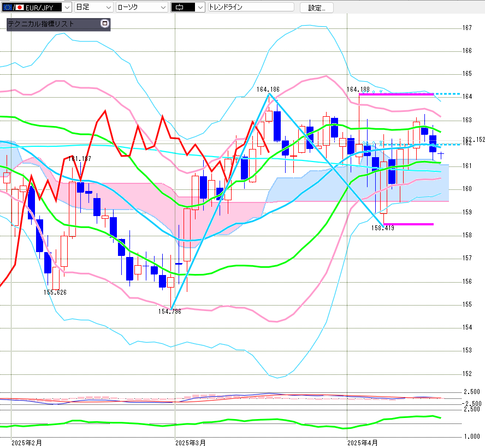Click the 152 price axis label
Image resolution: width=485 pixels, height=448 pixels.
tap(467, 374)
